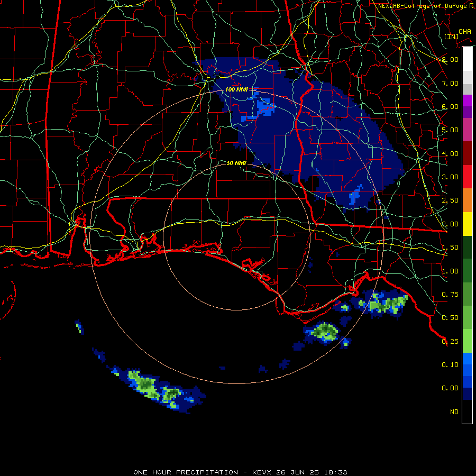The height and width of the screenshot is (476, 476).
Task: Click the NEXLAB-College of DuPage credit text
Action: point(426,6)
